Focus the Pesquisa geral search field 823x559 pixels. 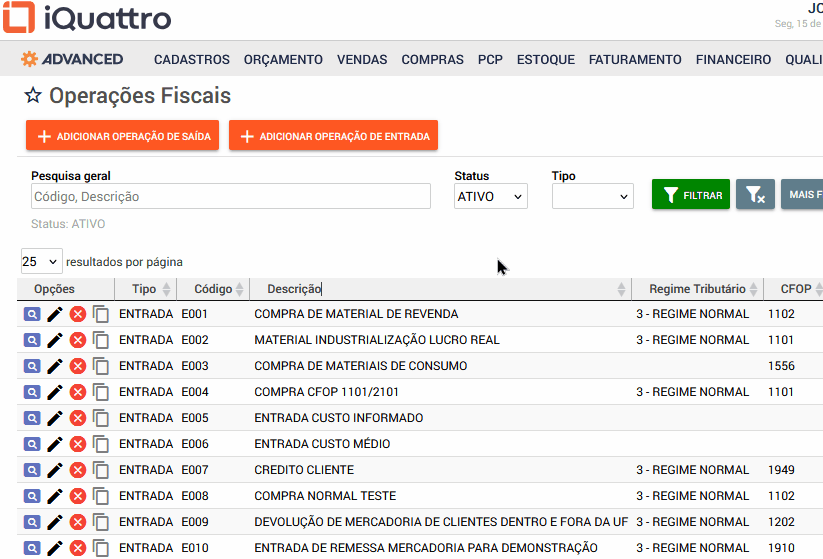[231, 197]
